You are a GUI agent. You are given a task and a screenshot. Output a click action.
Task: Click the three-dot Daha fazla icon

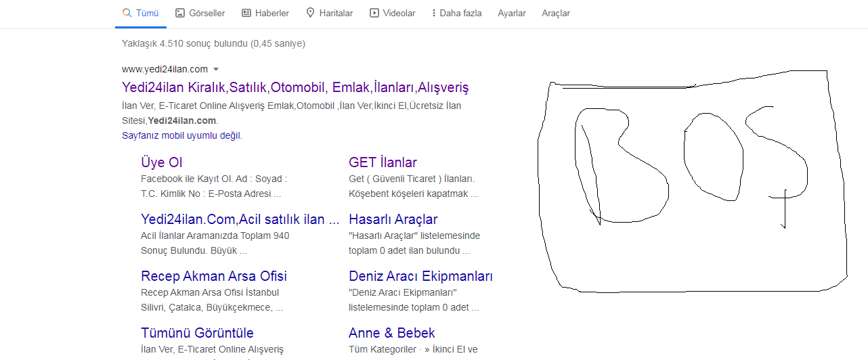click(433, 13)
